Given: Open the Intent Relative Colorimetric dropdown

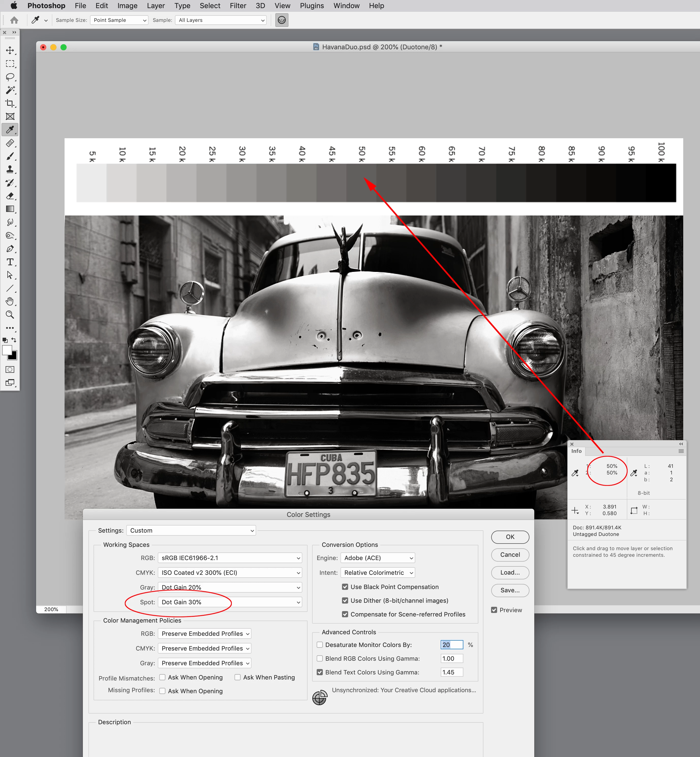Looking at the screenshot, I should (x=378, y=573).
